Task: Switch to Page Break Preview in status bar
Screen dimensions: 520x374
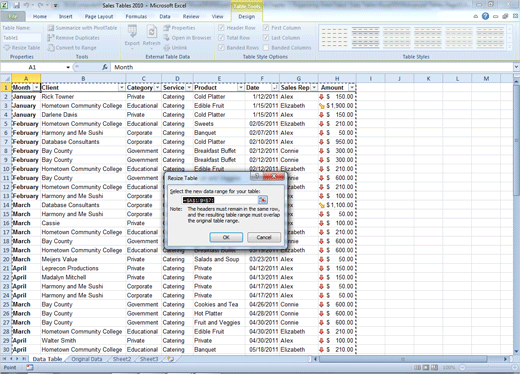Action: click(x=434, y=367)
